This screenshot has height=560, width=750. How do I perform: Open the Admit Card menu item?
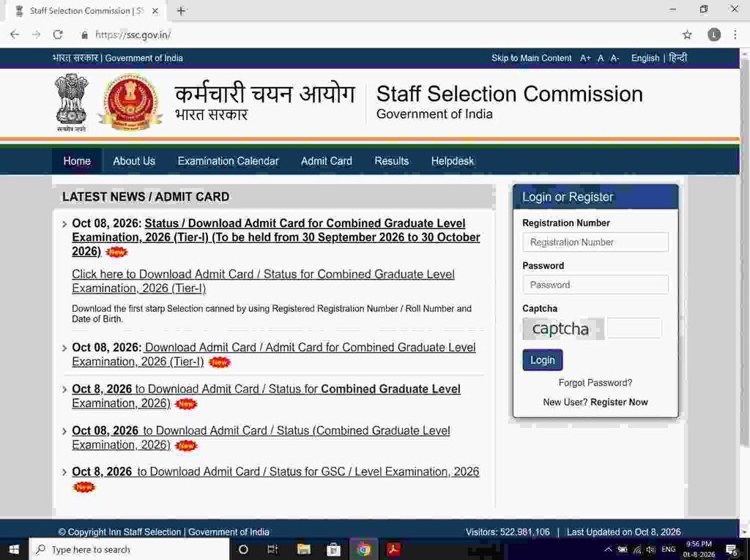click(327, 161)
